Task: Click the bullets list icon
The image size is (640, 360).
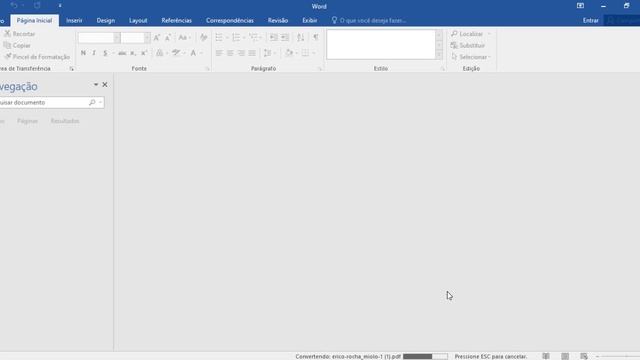Action: click(x=219, y=38)
